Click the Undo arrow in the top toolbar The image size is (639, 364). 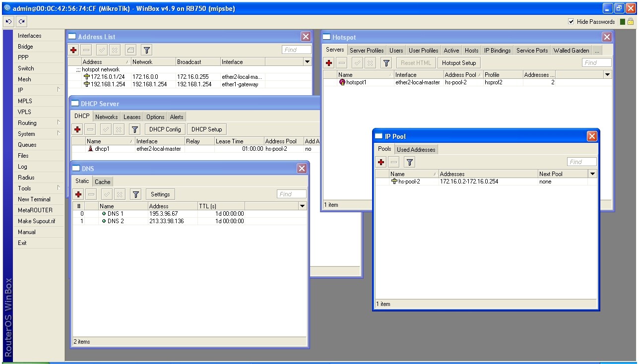pyautogui.click(x=8, y=21)
